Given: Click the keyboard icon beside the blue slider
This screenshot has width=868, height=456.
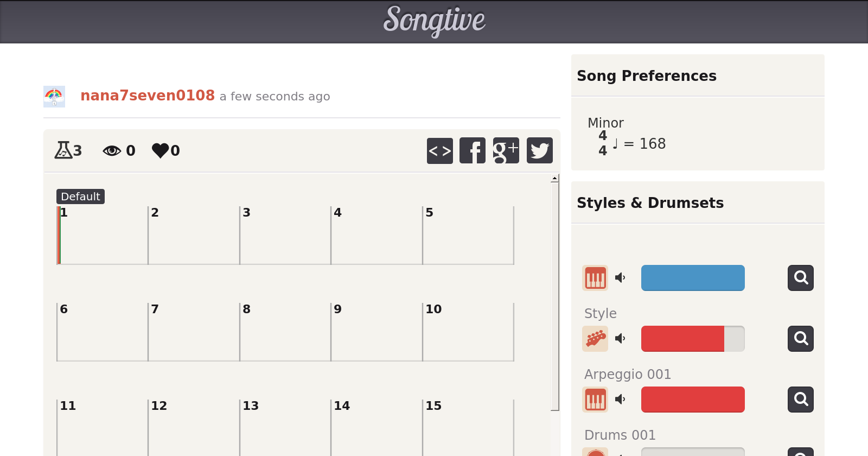Looking at the screenshot, I should 595,278.
